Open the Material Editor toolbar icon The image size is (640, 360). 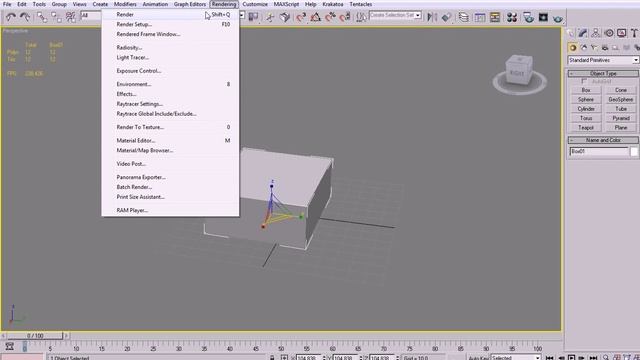[x=512, y=17]
